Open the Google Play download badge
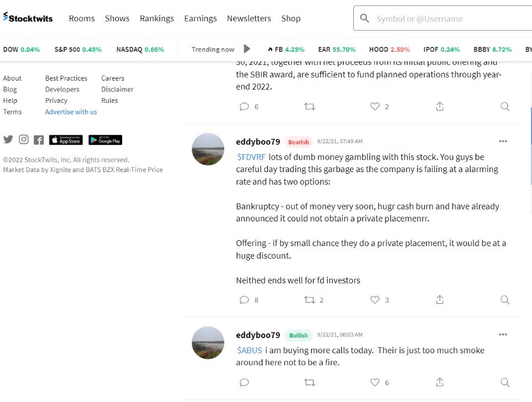532x402 pixels. tap(105, 140)
